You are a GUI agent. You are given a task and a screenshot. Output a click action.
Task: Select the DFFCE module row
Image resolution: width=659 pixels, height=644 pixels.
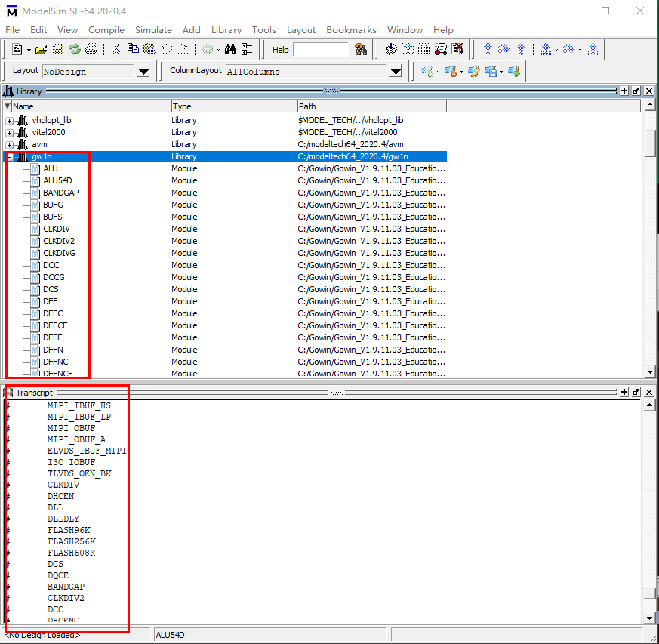point(224,325)
